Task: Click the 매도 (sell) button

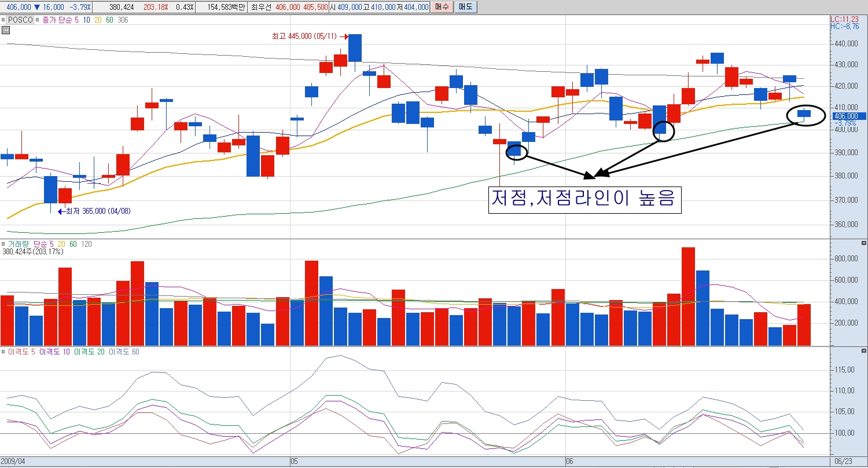Action: pos(464,7)
